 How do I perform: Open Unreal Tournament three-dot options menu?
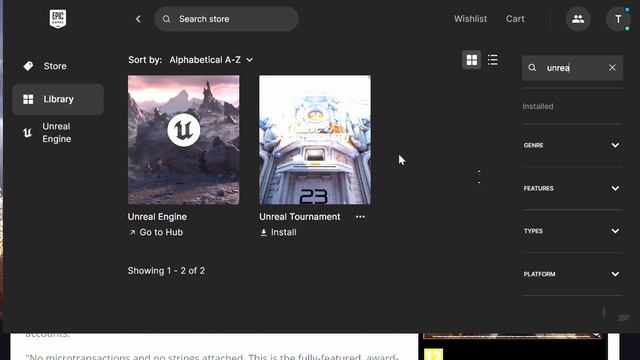click(360, 217)
